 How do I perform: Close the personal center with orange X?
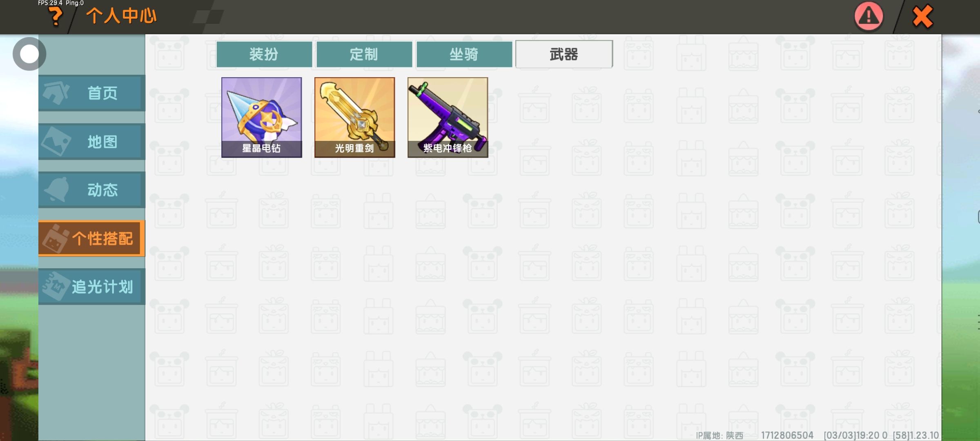(x=922, y=16)
